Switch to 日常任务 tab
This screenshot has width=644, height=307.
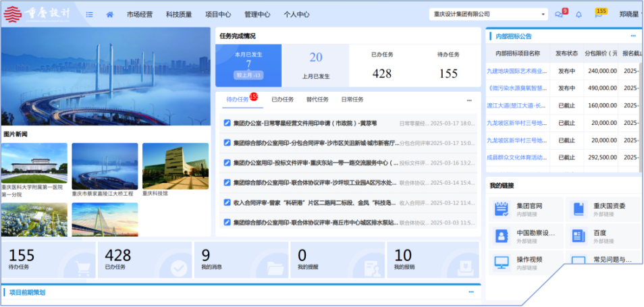(352, 100)
